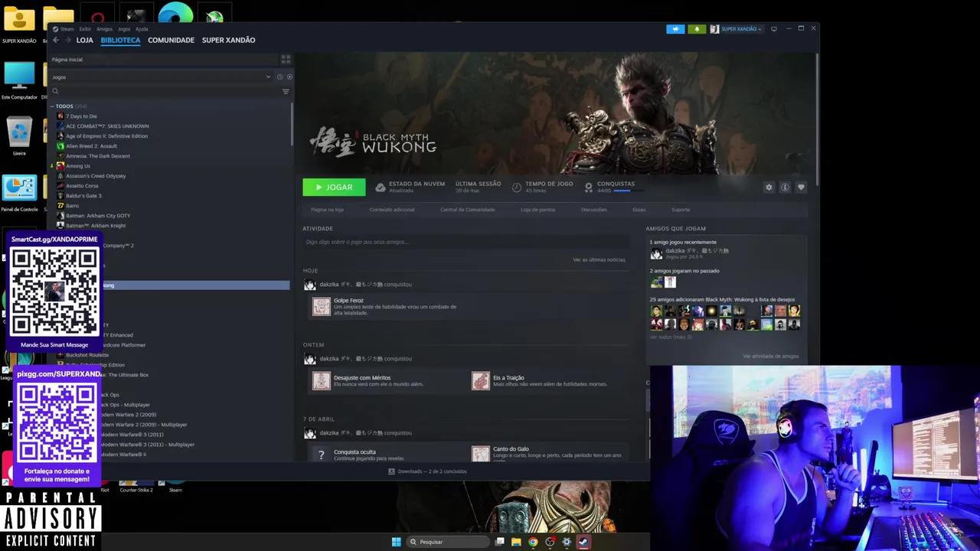Open the Exibir menu
Viewport: 980px width, 551px height.
[x=85, y=29]
